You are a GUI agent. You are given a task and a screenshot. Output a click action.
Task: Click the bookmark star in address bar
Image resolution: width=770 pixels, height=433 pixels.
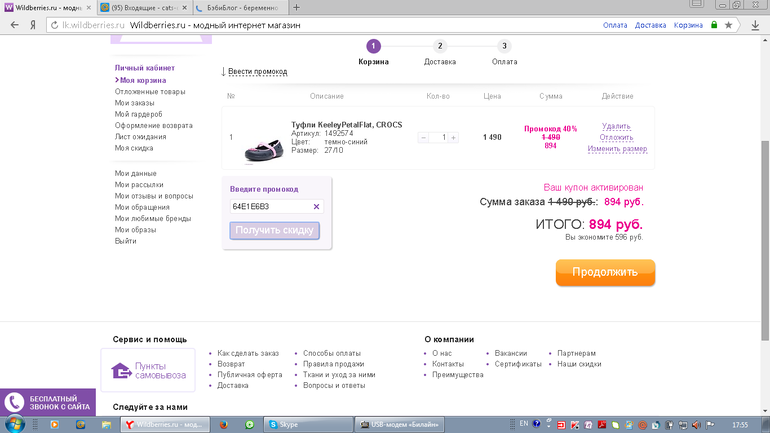point(729,25)
